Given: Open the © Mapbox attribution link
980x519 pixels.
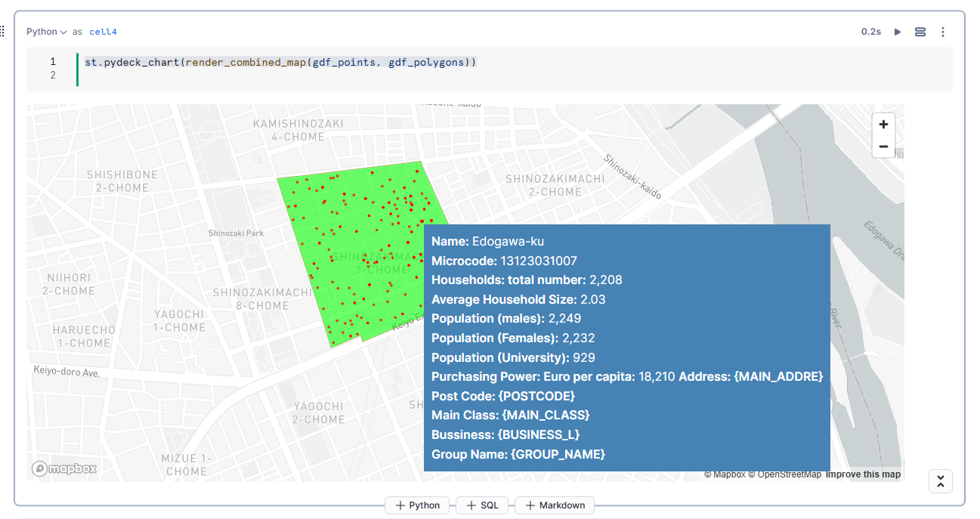Looking at the screenshot, I should 725,474.
